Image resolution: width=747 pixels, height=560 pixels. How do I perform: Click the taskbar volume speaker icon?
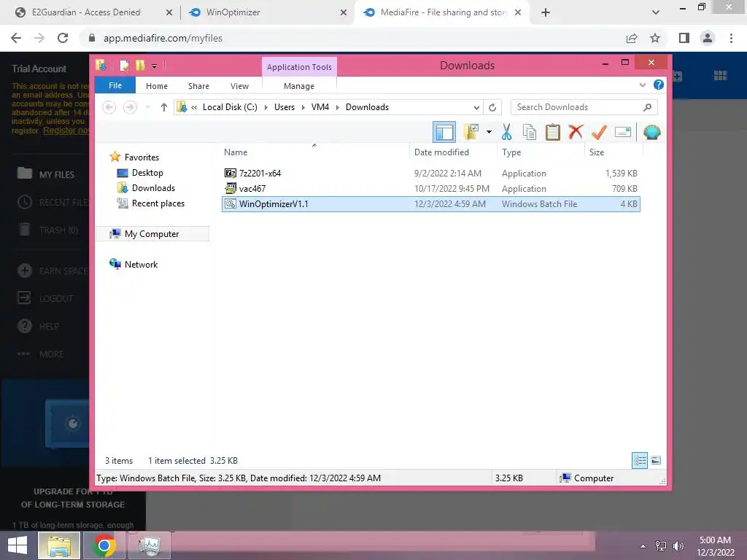click(678, 546)
